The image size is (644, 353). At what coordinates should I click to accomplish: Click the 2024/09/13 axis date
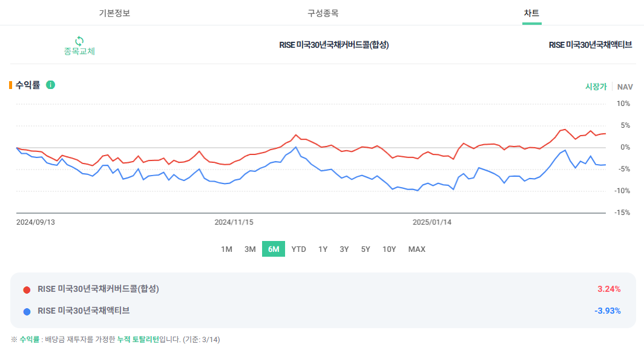[x=35, y=222]
